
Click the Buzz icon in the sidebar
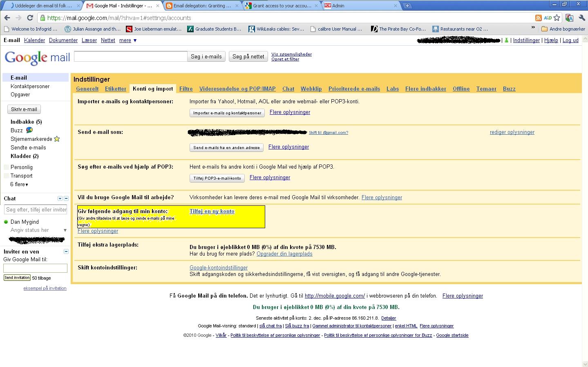pyautogui.click(x=29, y=130)
